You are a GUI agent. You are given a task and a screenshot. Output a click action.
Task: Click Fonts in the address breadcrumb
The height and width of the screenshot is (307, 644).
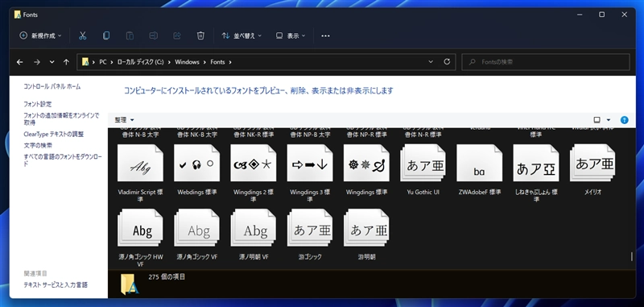point(217,62)
